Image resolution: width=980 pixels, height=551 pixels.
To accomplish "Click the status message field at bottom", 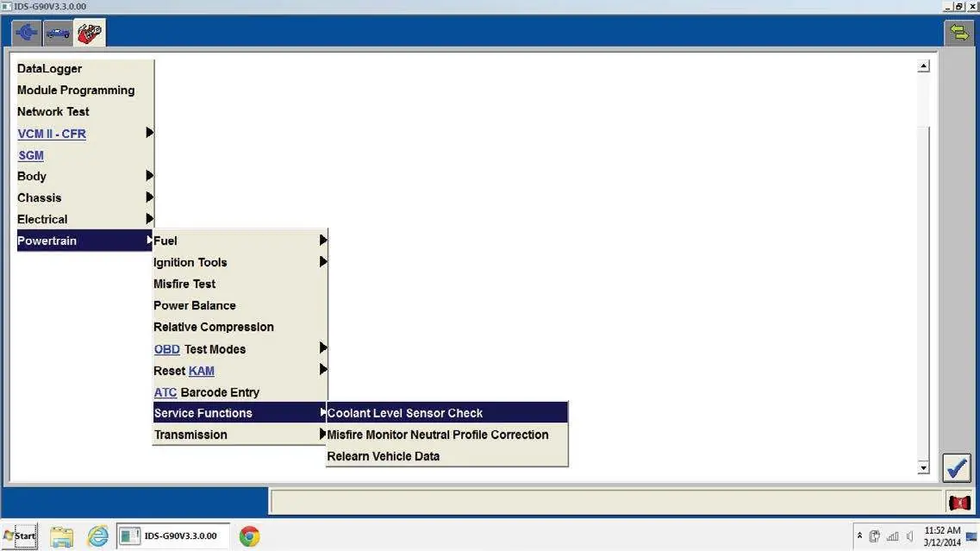I will pyautogui.click(x=606, y=502).
